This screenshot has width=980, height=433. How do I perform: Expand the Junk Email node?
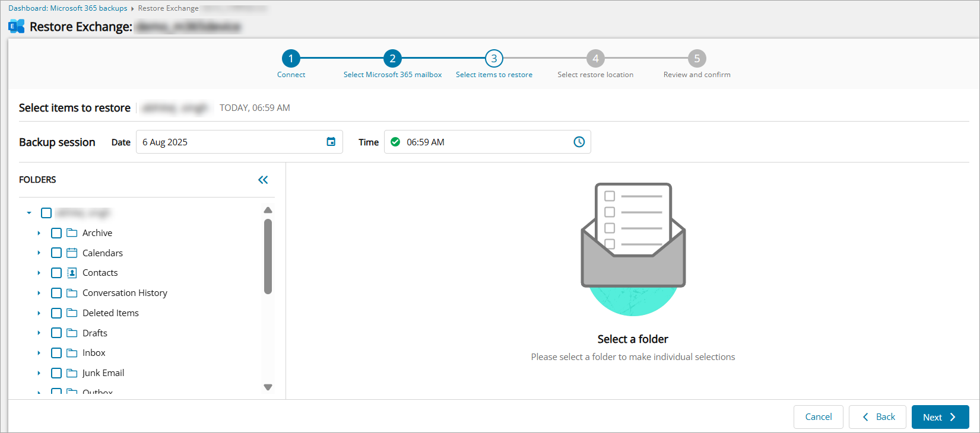click(39, 373)
